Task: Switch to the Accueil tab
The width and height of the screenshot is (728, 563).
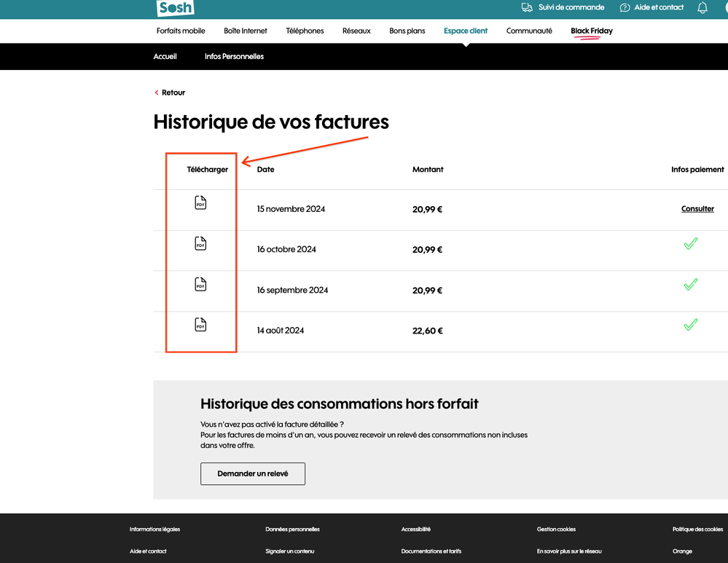Action: pyautogui.click(x=165, y=56)
